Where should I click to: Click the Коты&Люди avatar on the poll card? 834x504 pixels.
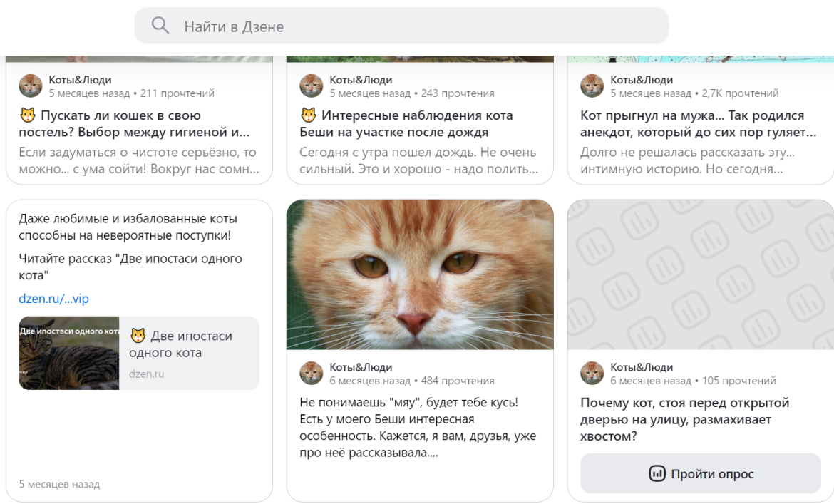click(x=592, y=374)
